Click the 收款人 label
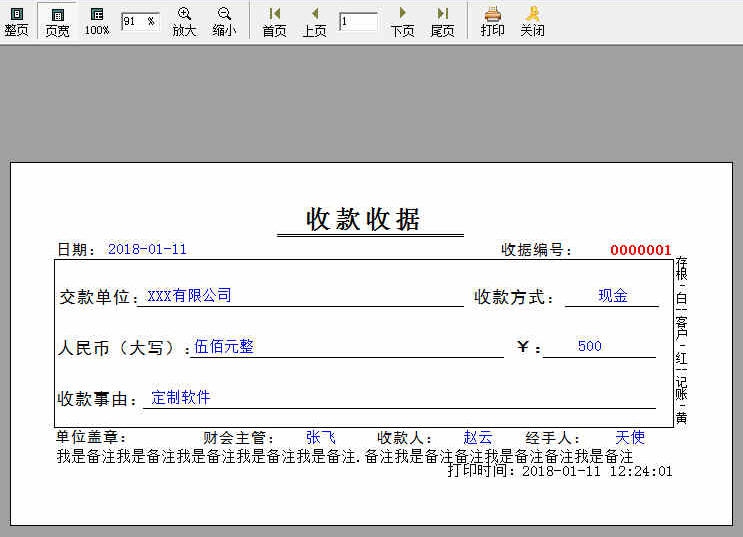The height and width of the screenshot is (537, 743). (404, 437)
